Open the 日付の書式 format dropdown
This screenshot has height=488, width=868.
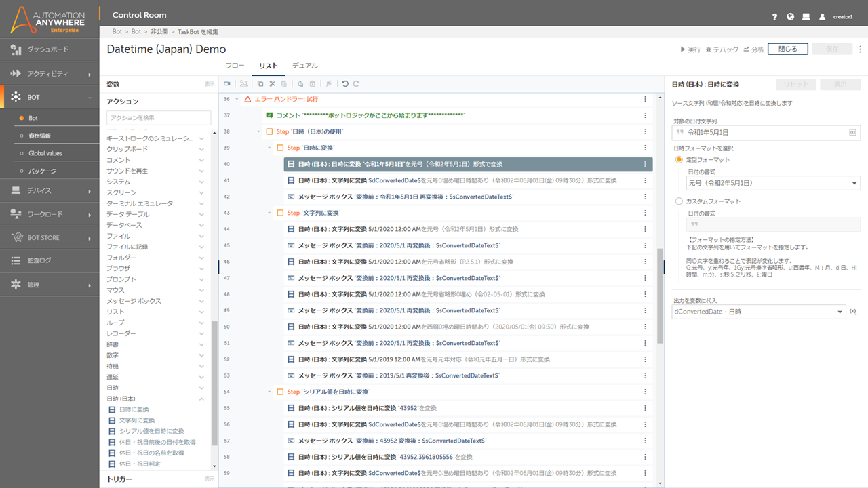click(x=773, y=183)
